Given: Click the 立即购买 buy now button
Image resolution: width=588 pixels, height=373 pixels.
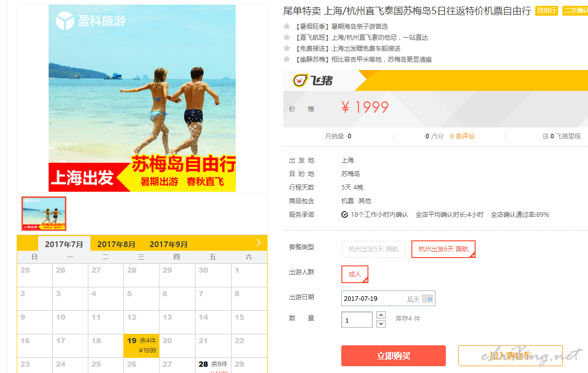Looking at the screenshot, I should tap(394, 356).
